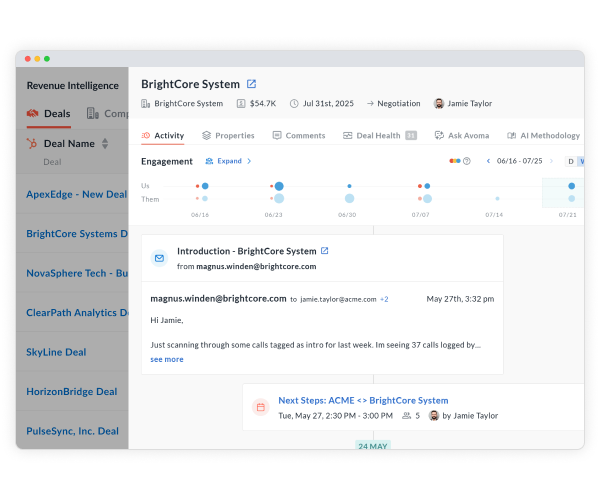
Task: Click Jamie Taylor's avatar in deal header
Action: (439, 104)
